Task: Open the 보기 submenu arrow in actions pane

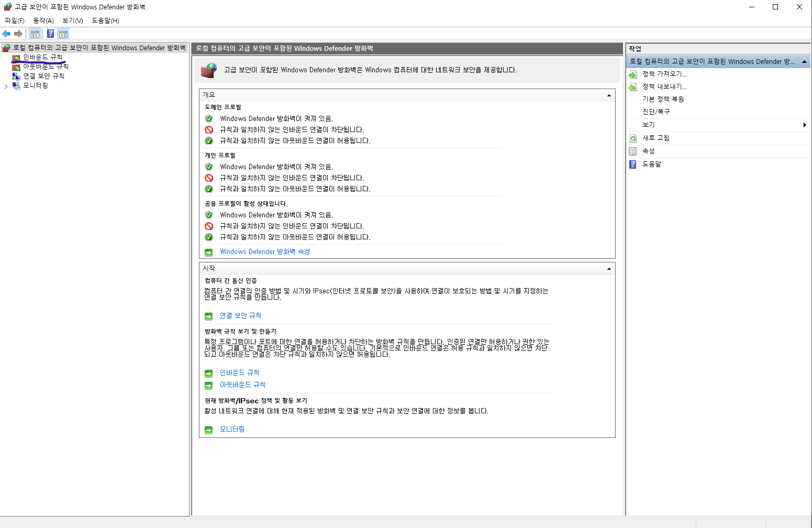Action: click(x=805, y=125)
